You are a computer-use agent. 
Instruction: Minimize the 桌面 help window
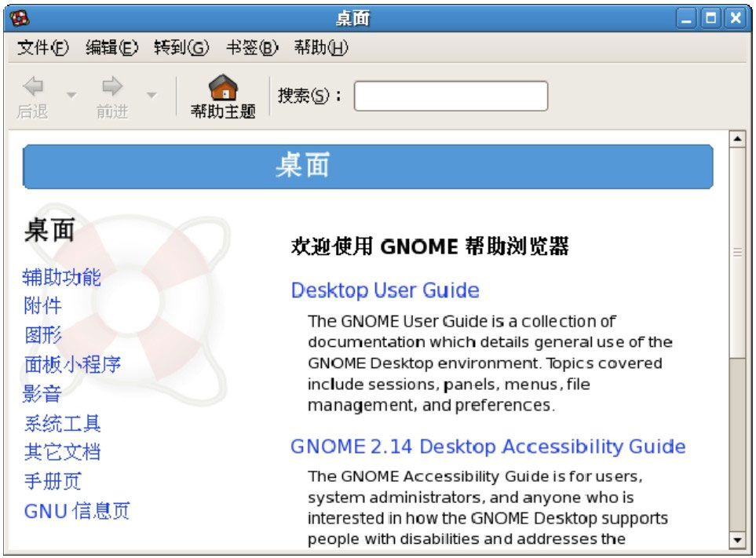pos(686,19)
